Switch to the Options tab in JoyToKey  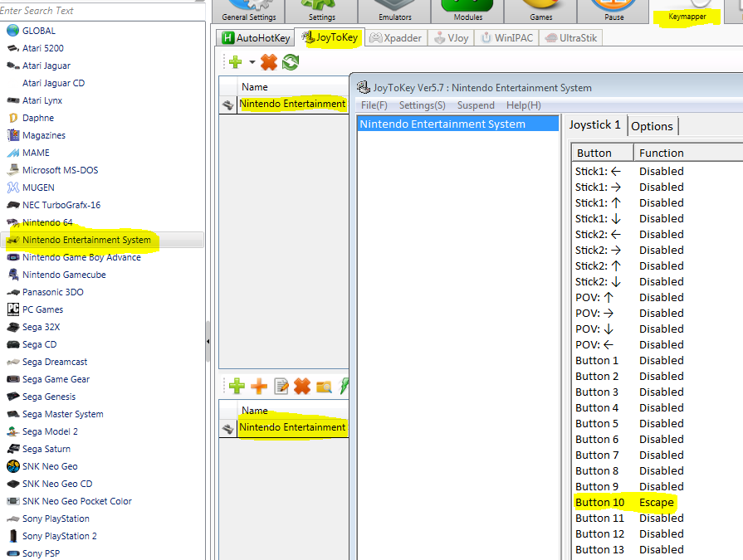(653, 126)
